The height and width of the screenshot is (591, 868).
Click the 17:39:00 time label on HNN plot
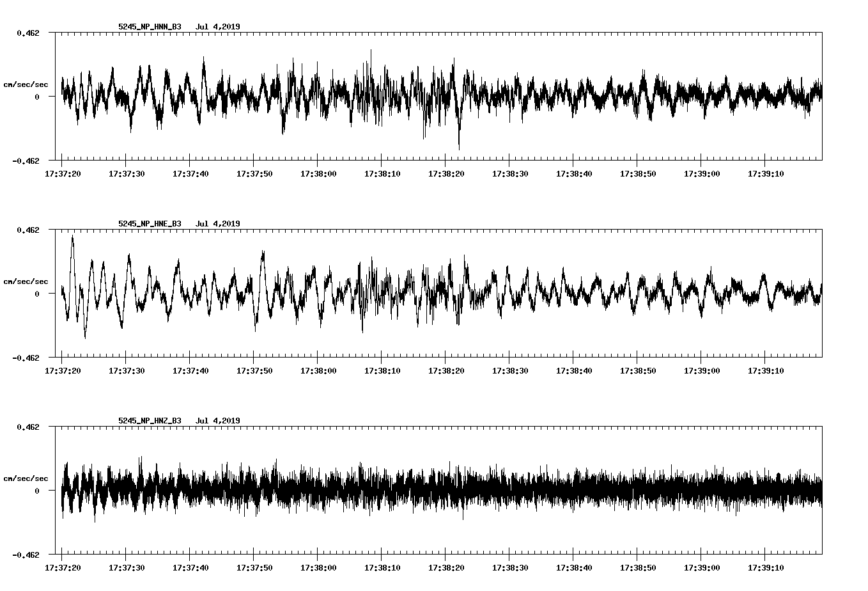point(702,174)
